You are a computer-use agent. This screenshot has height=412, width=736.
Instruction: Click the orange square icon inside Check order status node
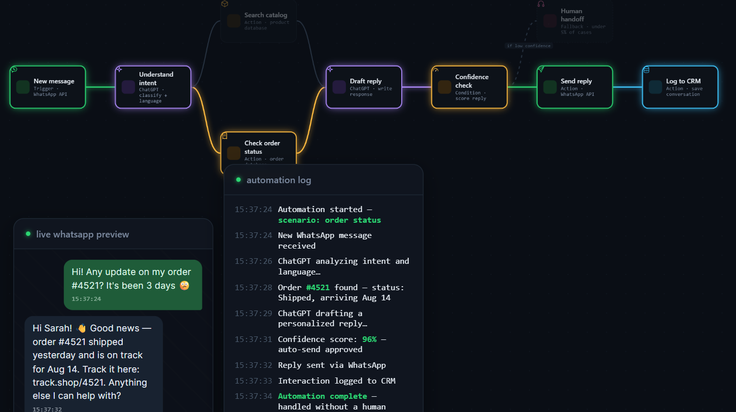[233, 153]
